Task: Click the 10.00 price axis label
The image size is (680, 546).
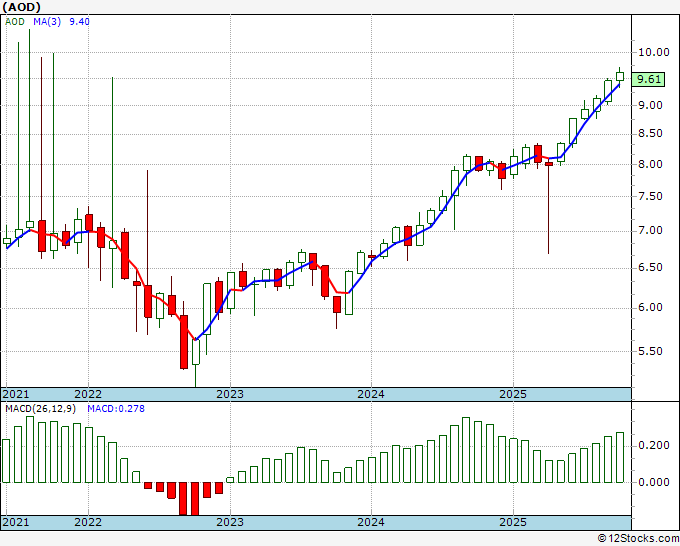Action: (654, 52)
